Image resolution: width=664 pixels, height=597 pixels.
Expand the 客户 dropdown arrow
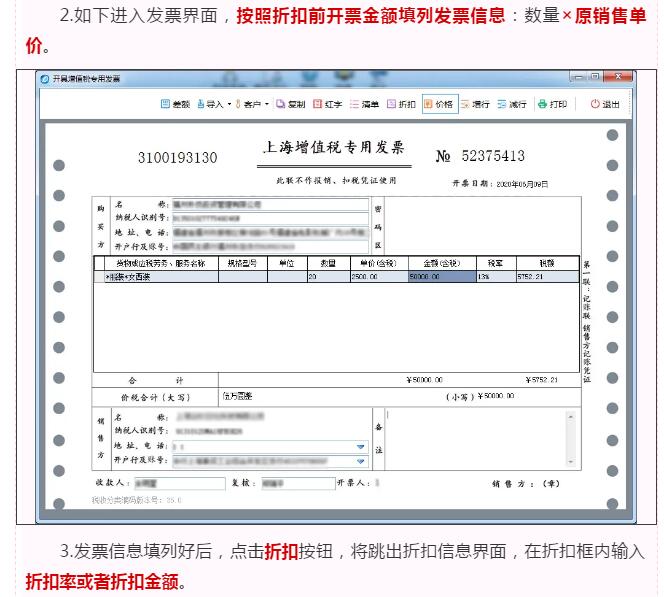pos(267,104)
